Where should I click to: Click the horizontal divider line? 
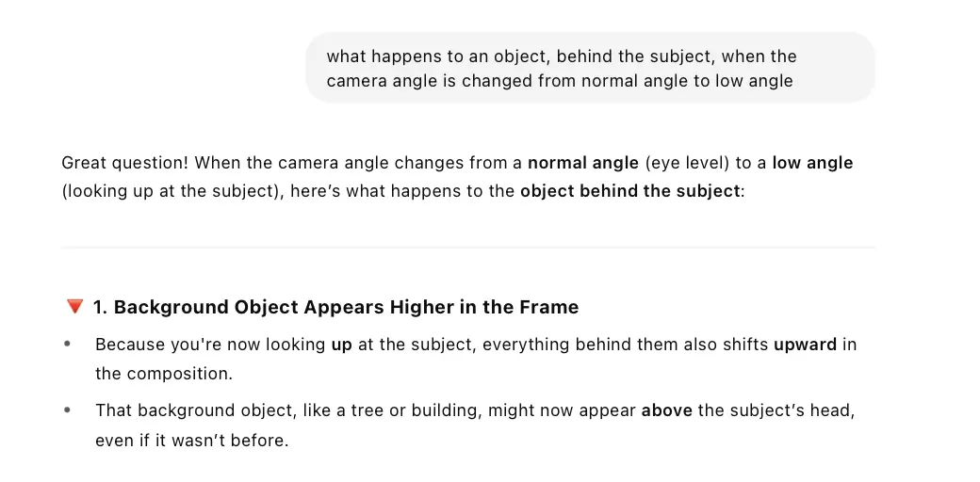468,248
